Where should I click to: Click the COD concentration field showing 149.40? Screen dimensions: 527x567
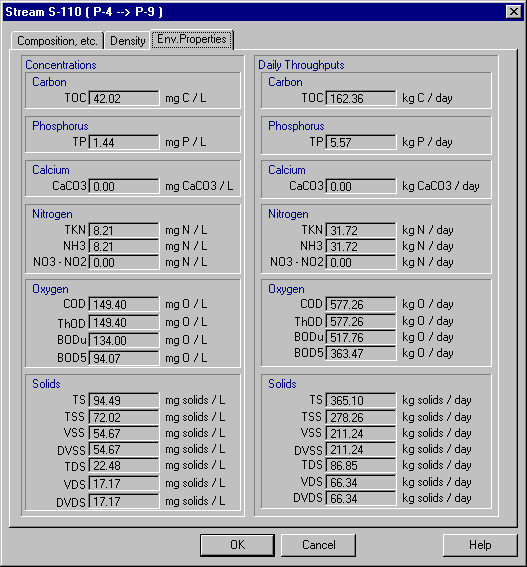click(124, 304)
